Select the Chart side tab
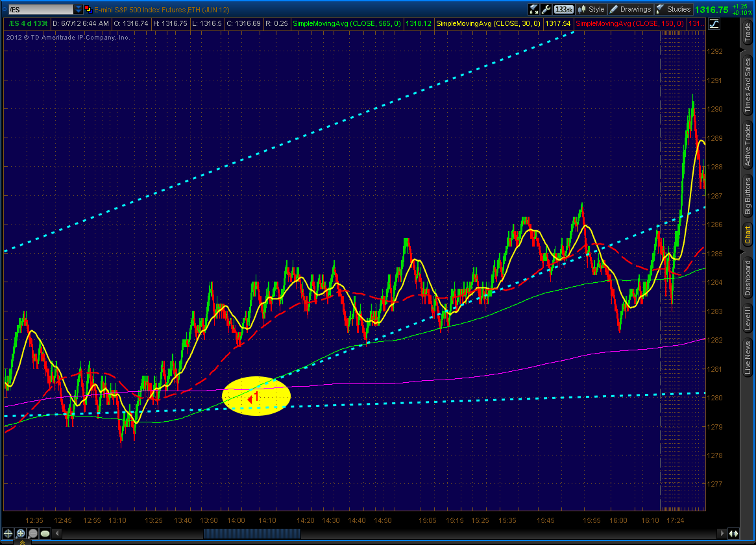This screenshot has height=545, width=756. pos(748,235)
